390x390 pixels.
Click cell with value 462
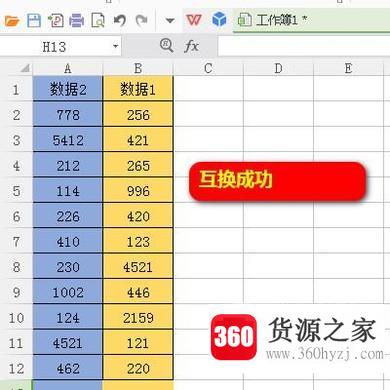pyautogui.click(x=68, y=368)
